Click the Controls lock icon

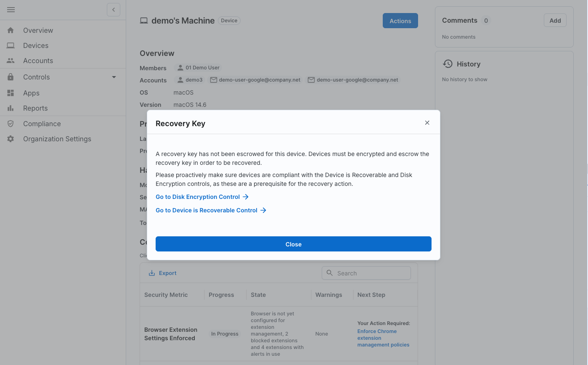click(x=11, y=77)
